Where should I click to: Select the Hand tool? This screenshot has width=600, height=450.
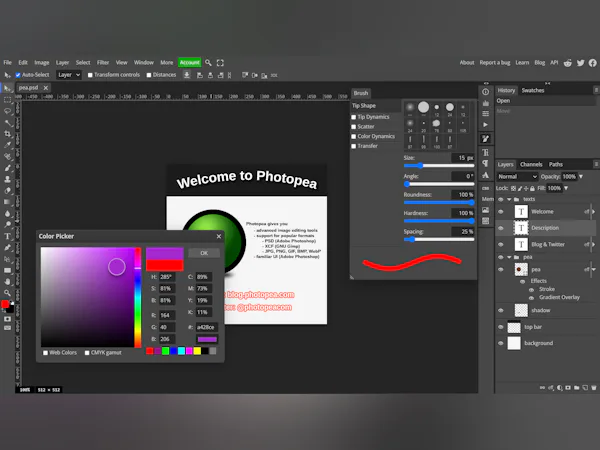coord(7,282)
